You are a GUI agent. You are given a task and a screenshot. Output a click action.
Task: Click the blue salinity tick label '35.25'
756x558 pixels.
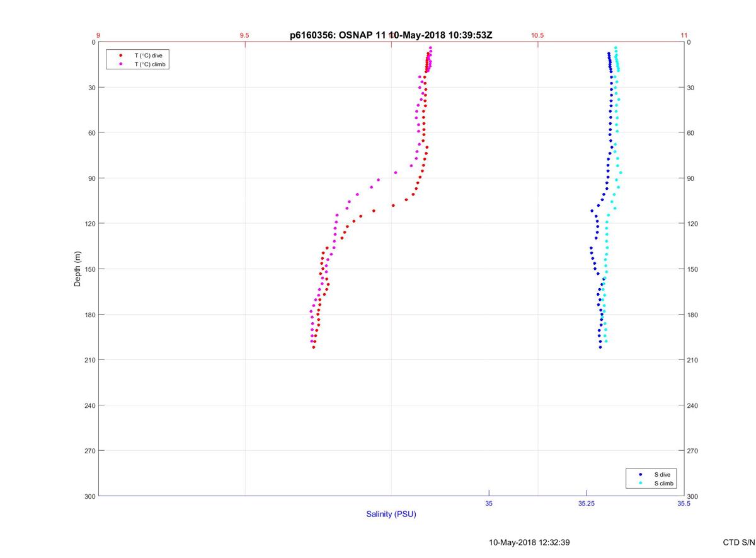coord(586,504)
